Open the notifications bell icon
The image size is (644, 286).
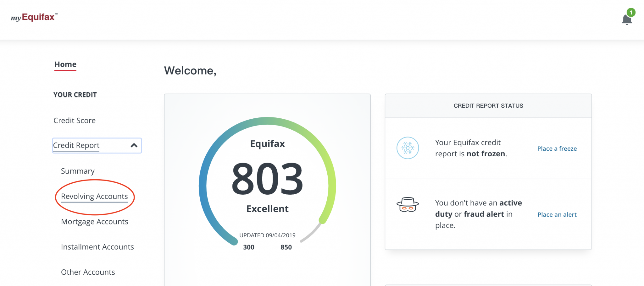[x=626, y=20]
